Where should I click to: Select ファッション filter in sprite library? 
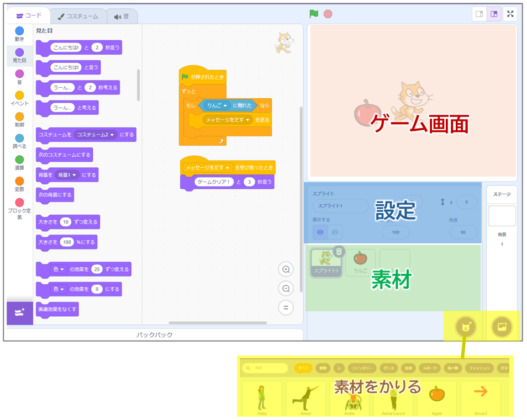click(x=479, y=368)
